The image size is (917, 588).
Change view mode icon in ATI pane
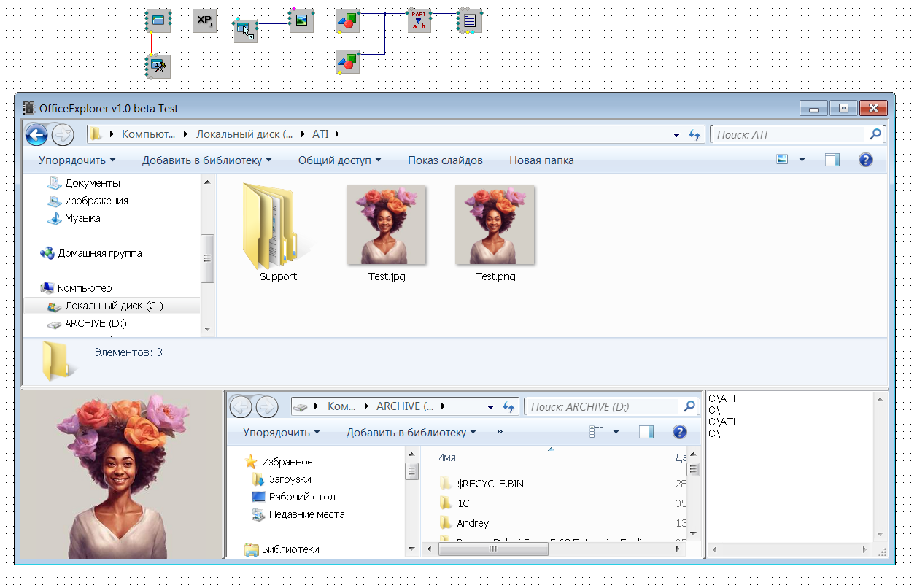[782, 160]
